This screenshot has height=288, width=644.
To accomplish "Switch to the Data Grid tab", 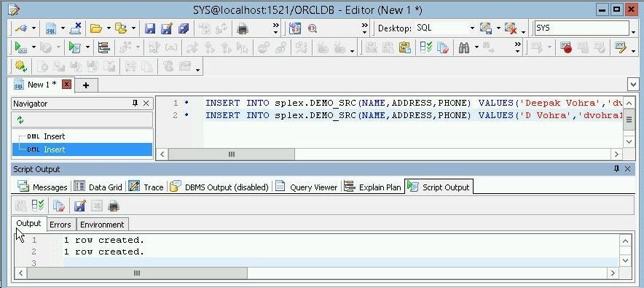I will pos(98,187).
